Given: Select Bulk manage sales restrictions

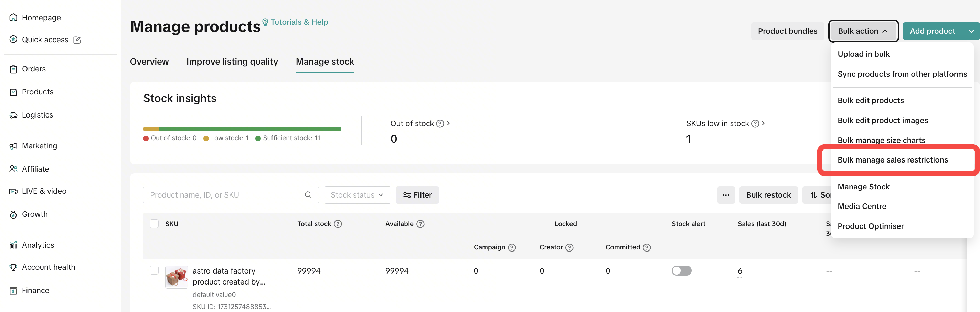Looking at the screenshot, I should (893, 160).
